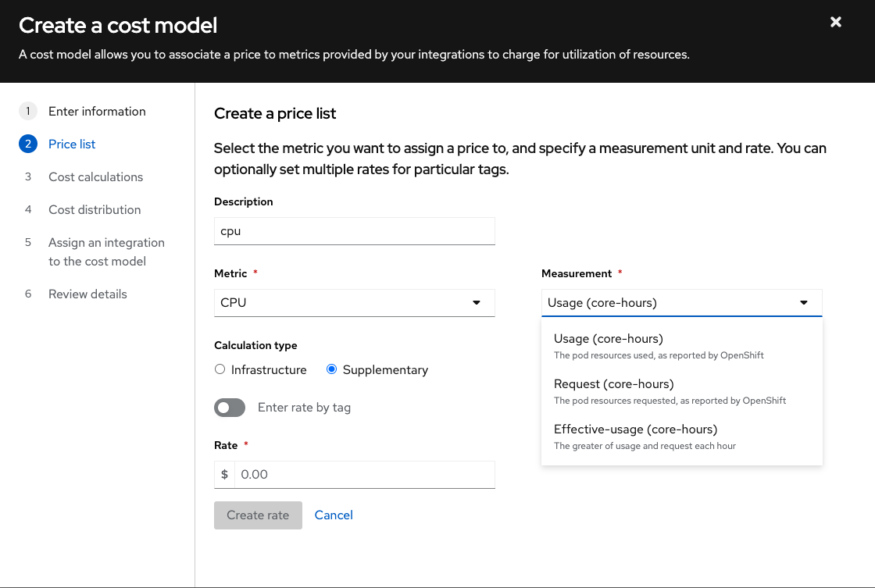This screenshot has width=875, height=588.
Task: Close the Create a cost model dialog
Action: pyautogui.click(x=835, y=22)
